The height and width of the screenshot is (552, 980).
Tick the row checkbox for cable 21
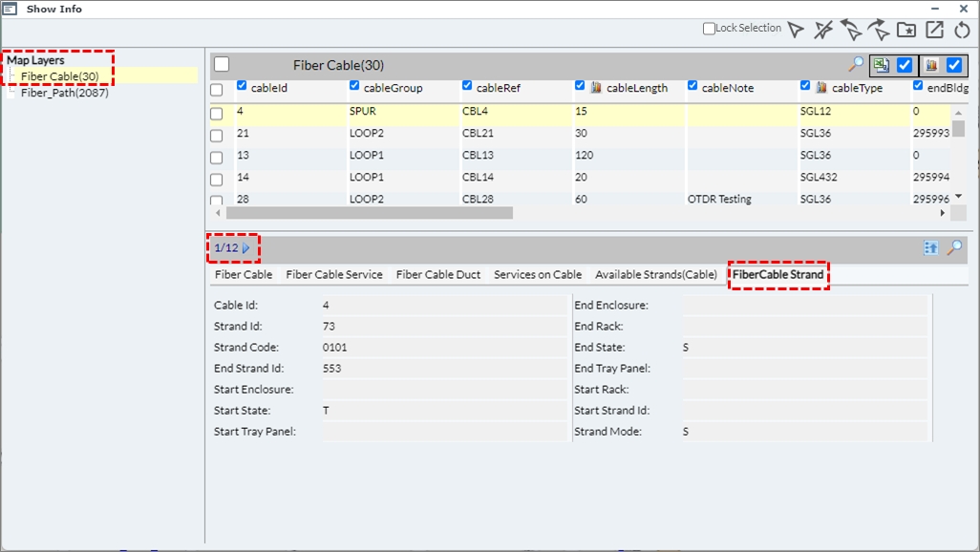(217, 135)
